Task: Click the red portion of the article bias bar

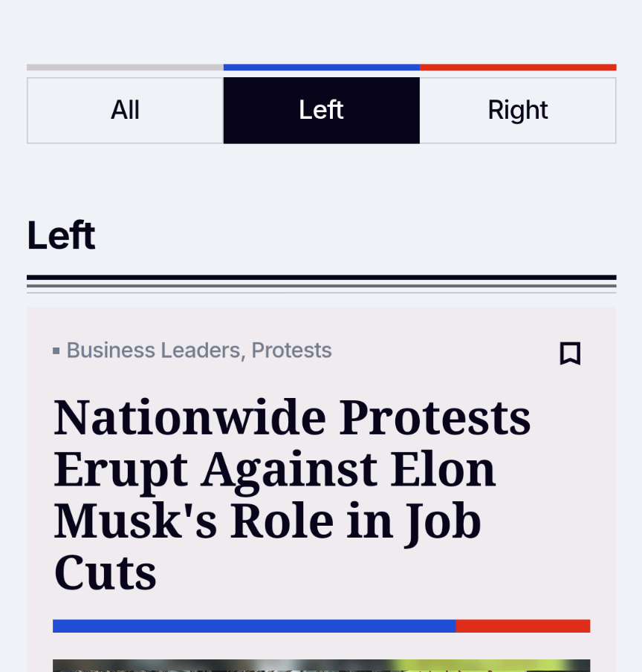Action: pos(523,626)
